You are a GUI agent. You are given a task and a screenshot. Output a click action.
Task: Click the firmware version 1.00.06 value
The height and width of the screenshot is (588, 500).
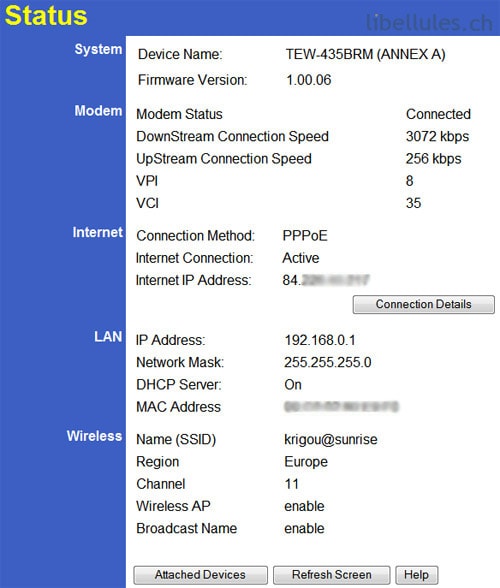click(x=309, y=80)
